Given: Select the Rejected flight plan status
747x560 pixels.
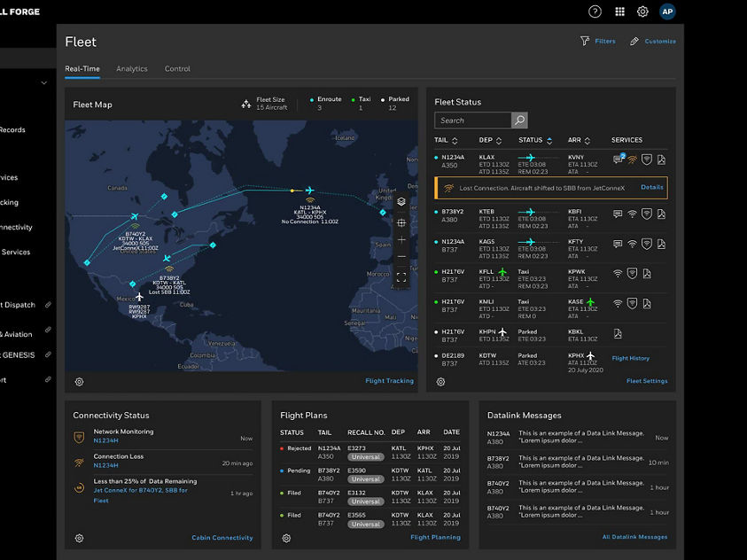Looking at the screenshot, I should [295, 448].
